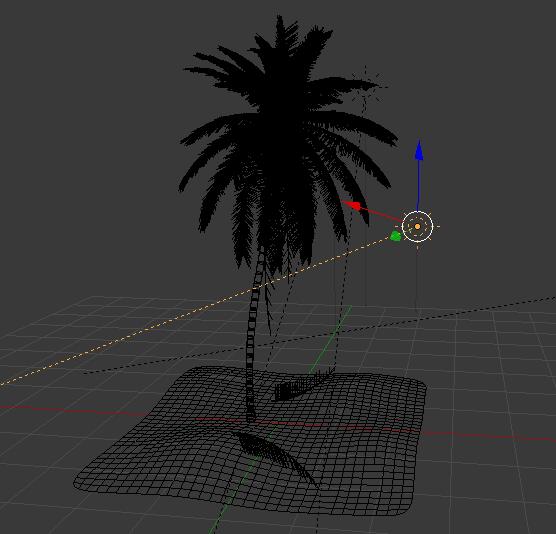The width and height of the screenshot is (556, 534).
Task: Select the orange sun lamp center dot
Action: tap(417, 226)
